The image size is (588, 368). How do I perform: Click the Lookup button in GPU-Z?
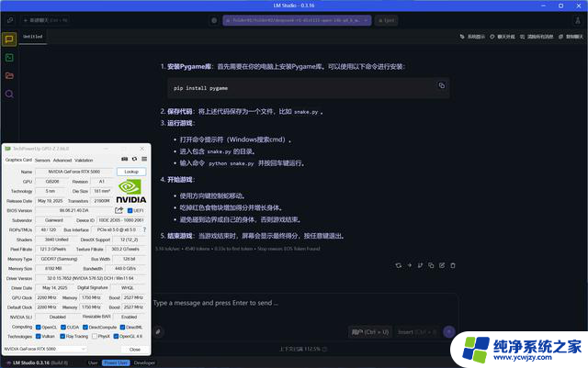coord(131,172)
